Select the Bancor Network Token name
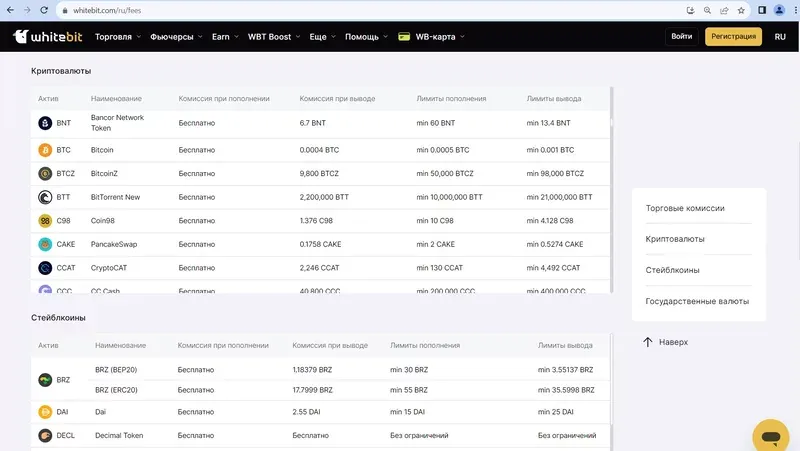 (117, 122)
